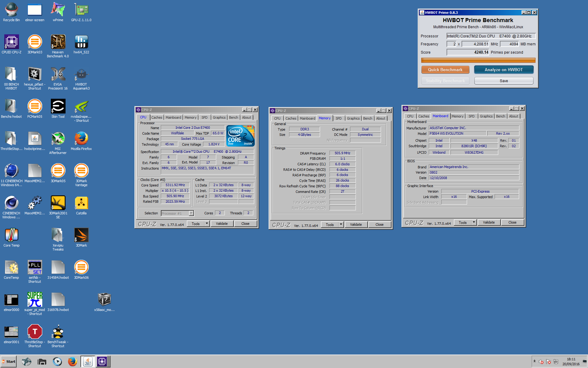Screen dimensions: 588x368
Task: Open the PCMark05 desktop icon
Action: tap(35, 109)
